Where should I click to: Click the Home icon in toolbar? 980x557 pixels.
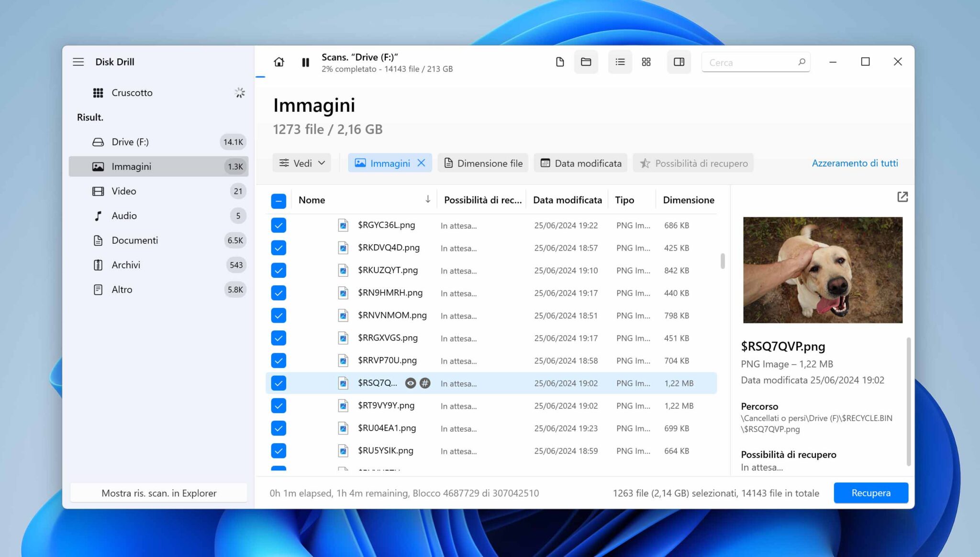[278, 62]
